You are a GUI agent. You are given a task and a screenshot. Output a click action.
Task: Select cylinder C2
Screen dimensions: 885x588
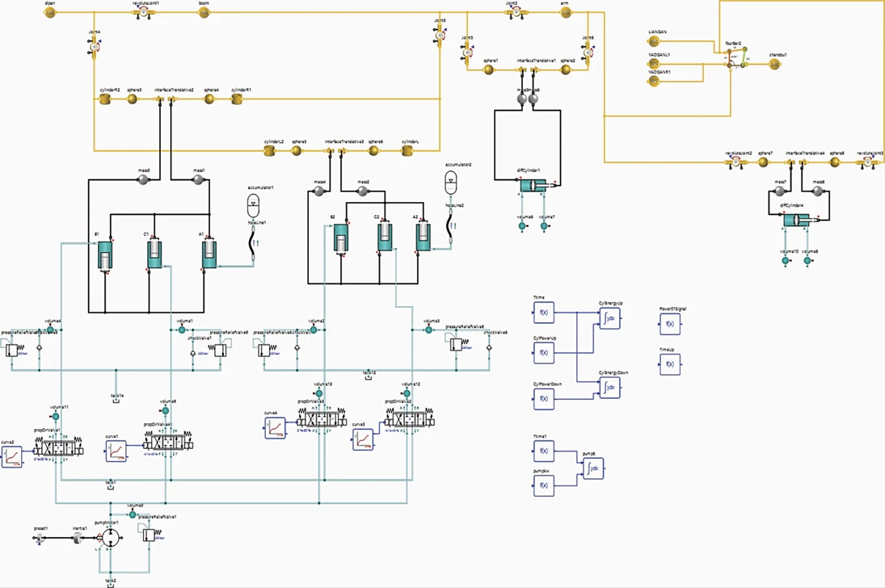pyautogui.click(x=385, y=237)
